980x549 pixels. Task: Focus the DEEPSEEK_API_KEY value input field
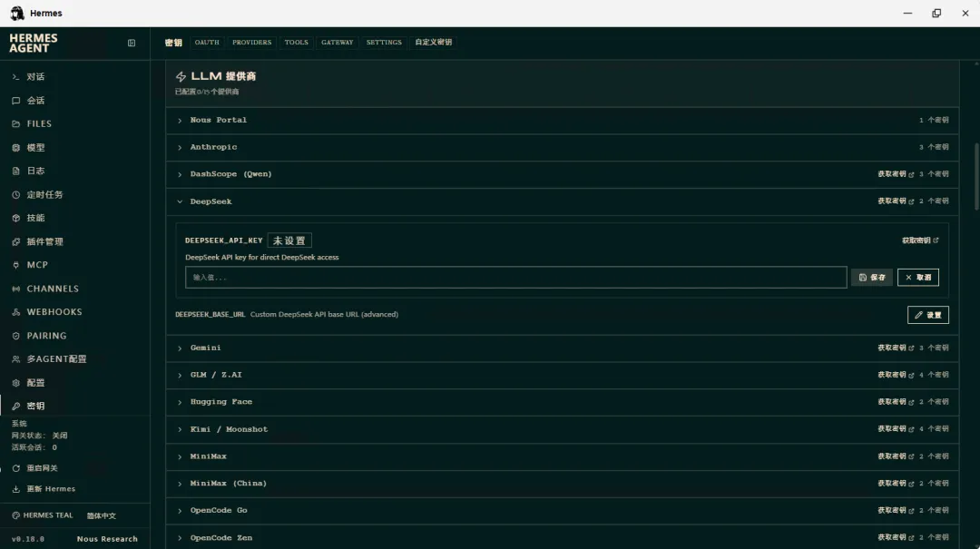click(515, 278)
